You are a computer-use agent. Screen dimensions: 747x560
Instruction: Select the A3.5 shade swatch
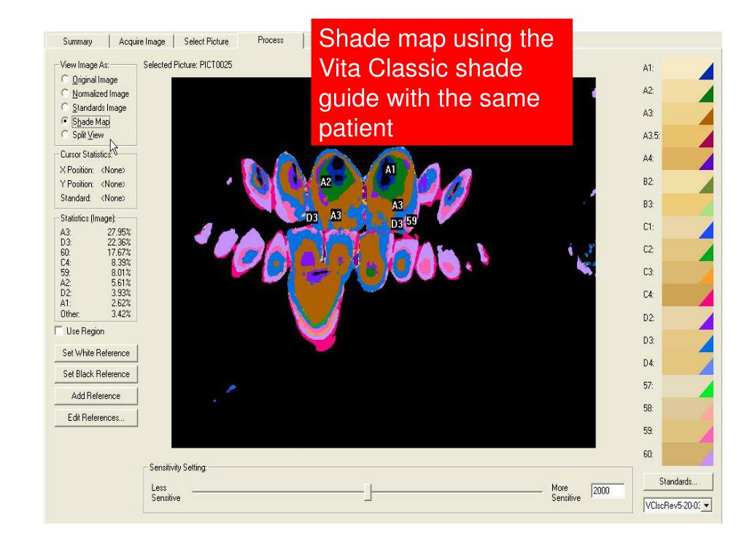pos(687,136)
